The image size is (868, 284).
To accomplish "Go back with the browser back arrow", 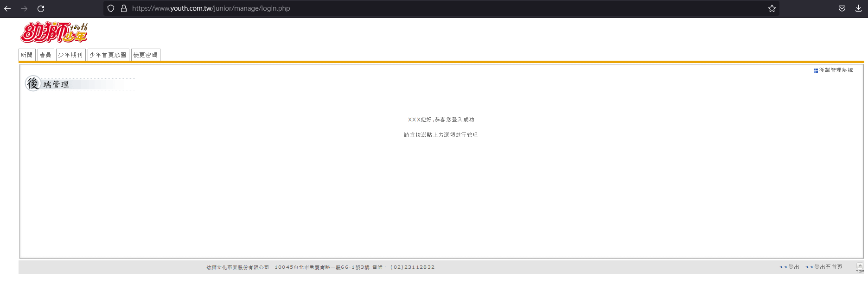I will [x=7, y=8].
